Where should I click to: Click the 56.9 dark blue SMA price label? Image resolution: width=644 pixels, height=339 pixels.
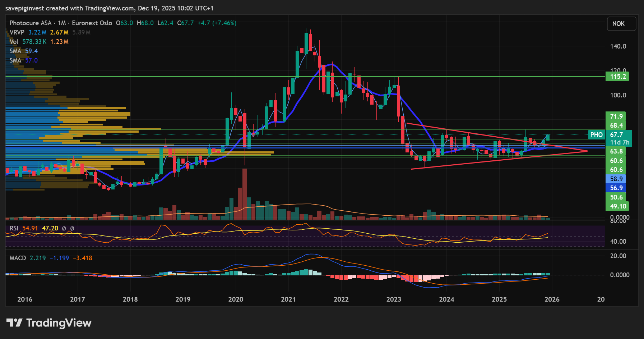[x=616, y=188]
